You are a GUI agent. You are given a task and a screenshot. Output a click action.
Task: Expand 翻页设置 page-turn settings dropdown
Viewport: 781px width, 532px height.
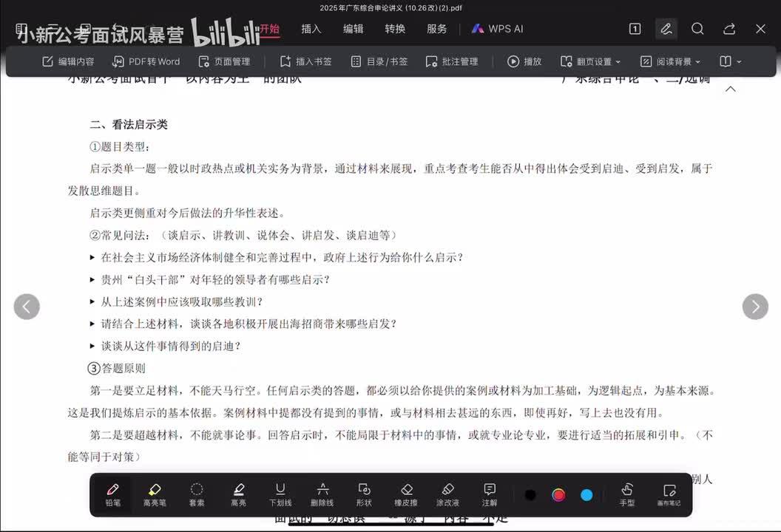591,61
